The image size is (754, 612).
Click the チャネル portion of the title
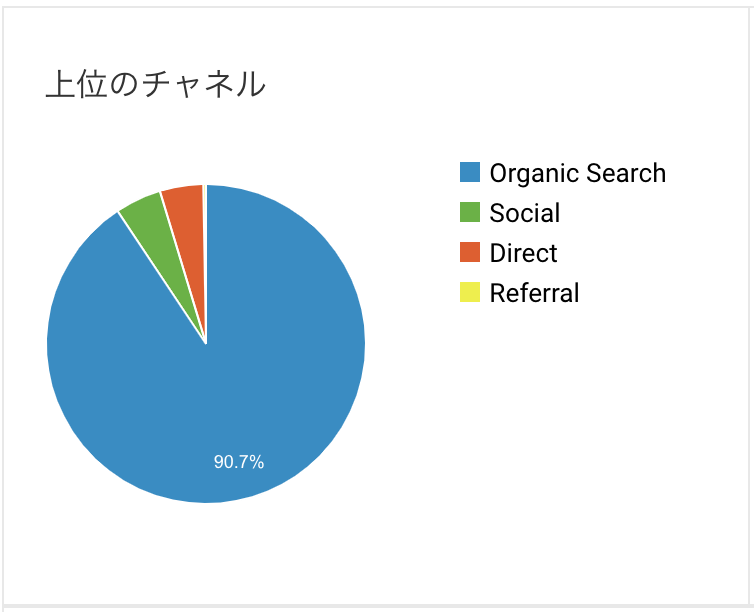[205, 85]
